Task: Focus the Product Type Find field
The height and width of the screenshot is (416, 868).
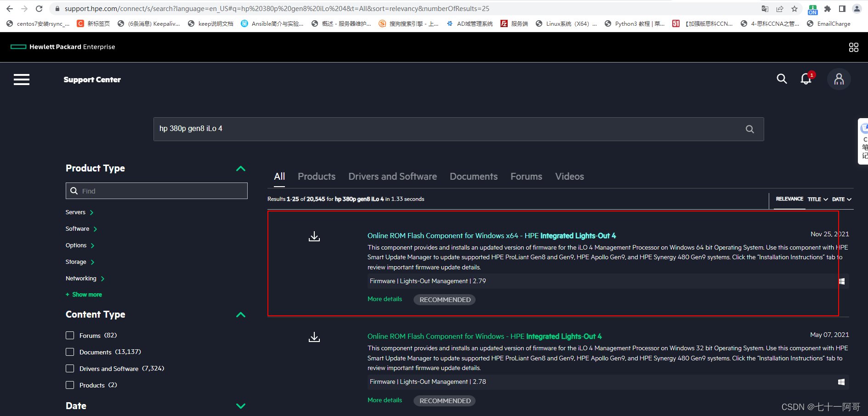Action: (156, 191)
